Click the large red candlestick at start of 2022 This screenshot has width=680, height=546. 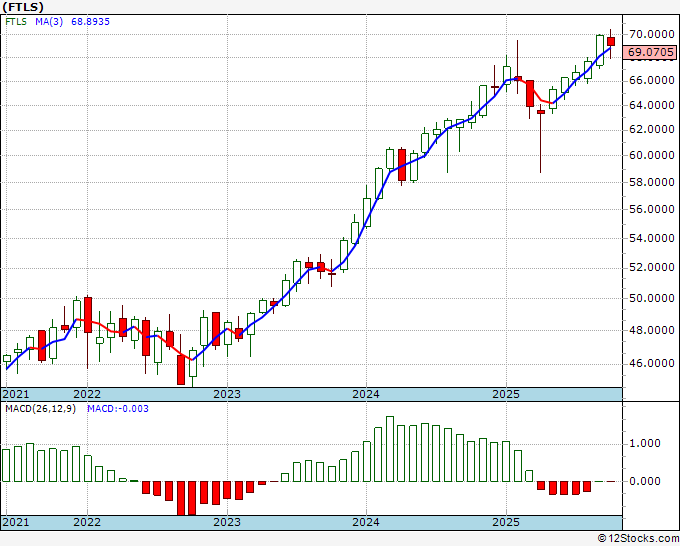[88, 315]
